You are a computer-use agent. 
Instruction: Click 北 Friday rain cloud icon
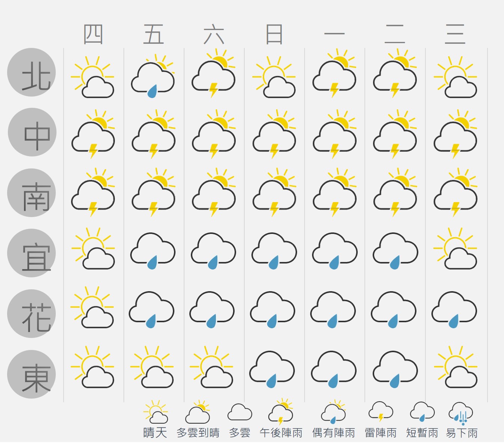click(x=153, y=76)
